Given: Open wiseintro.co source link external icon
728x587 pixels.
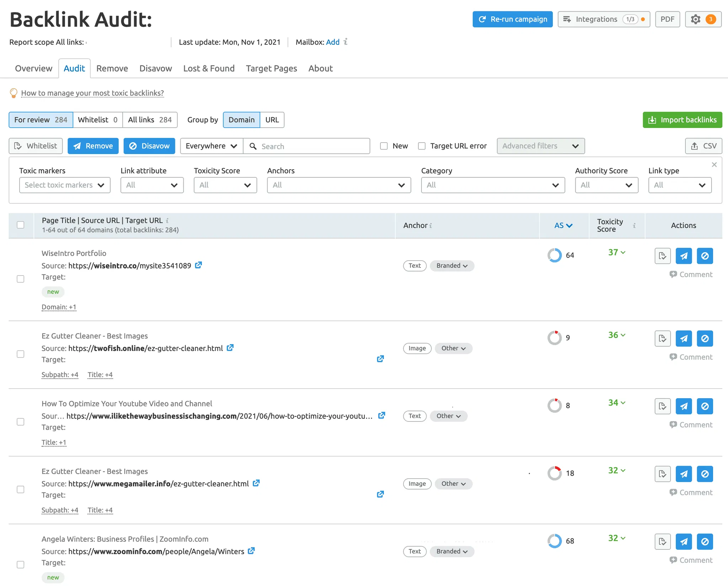Looking at the screenshot, I should [198, 265].
